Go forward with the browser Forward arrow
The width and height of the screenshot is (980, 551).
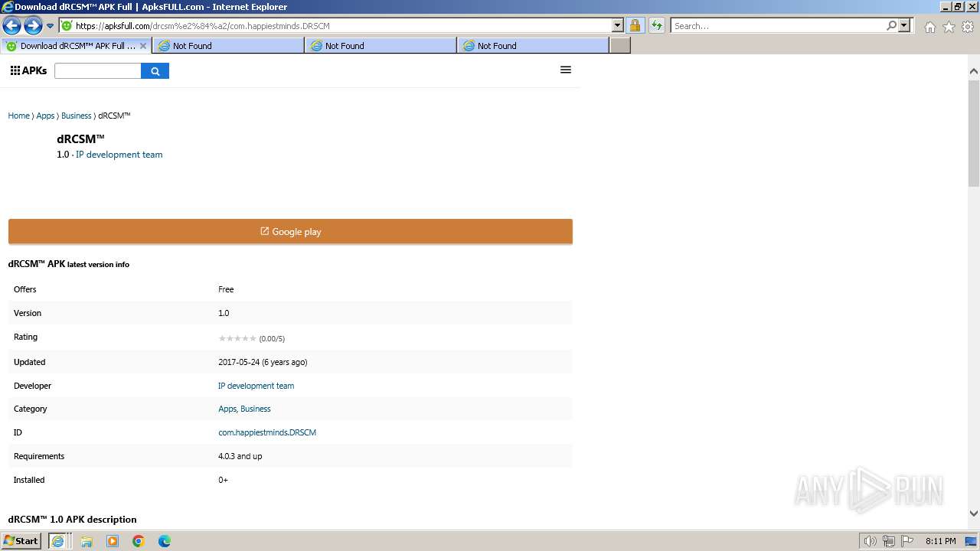[33, 26]
